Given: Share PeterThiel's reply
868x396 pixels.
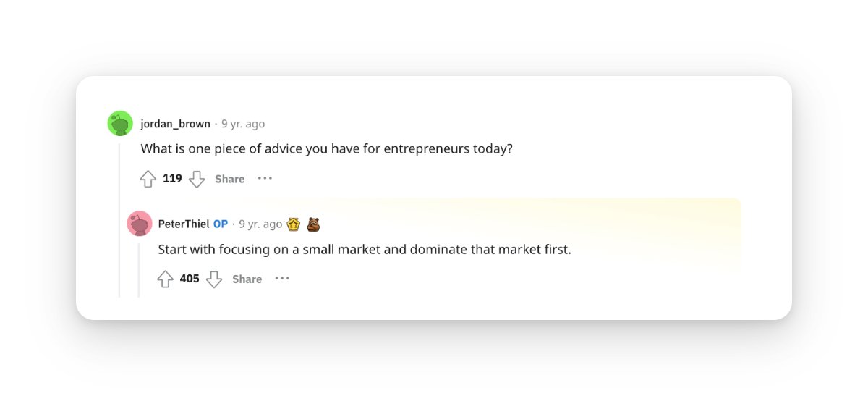Looking at the screenshot, I should 247,279.
